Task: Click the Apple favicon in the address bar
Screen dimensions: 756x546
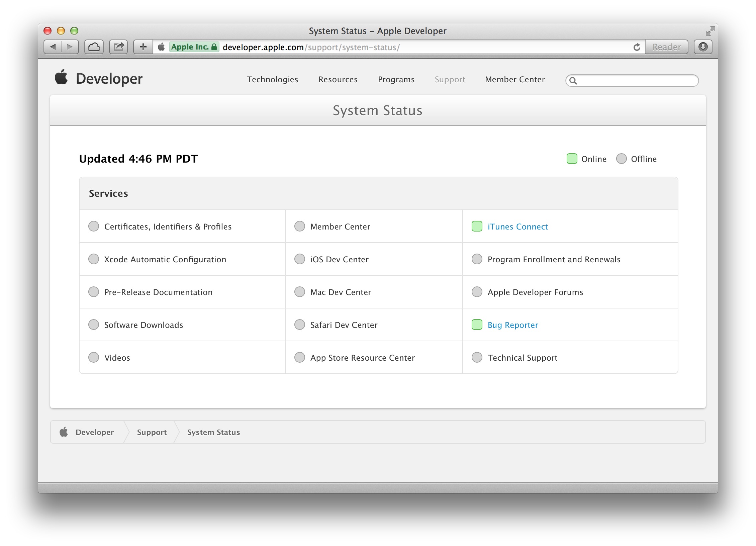Action: tap(161, 47)
